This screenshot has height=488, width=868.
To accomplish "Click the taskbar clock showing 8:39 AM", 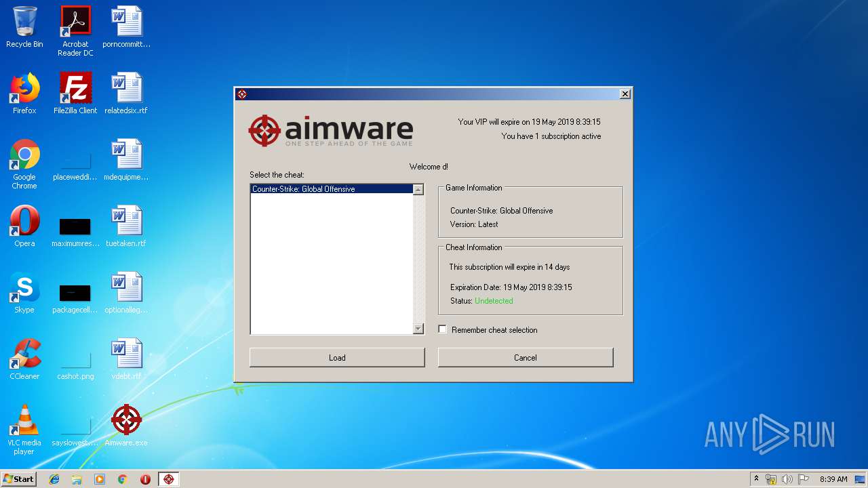I will (833, 479).
